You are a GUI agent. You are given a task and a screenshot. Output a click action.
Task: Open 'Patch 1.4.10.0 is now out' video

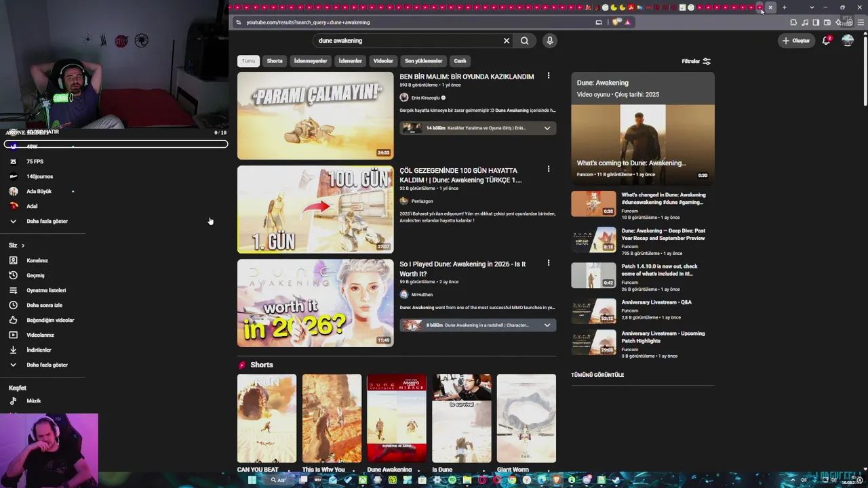(x=660, y=270)
